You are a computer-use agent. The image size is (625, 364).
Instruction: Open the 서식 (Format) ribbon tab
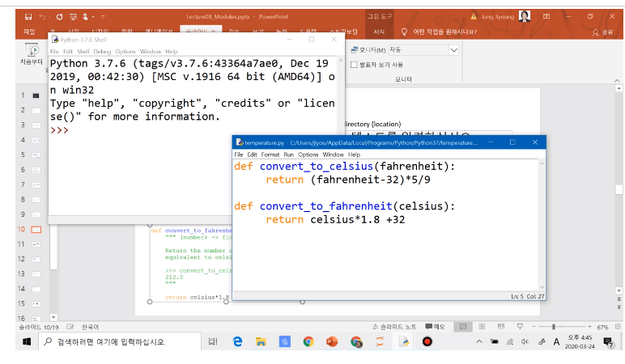point(379,32)
